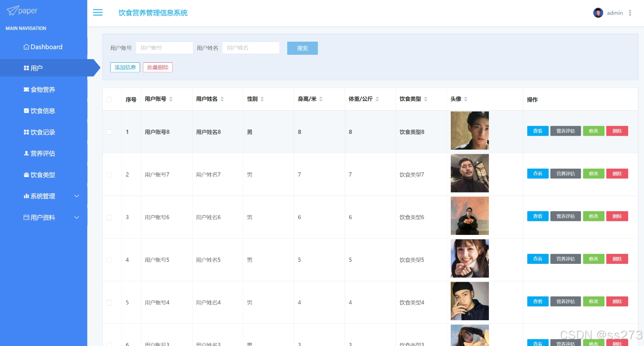The height and width of the screenshot is (346, 644).
Task: Expand the 用户资料 submenu chevron
Action: coord(77,217)
